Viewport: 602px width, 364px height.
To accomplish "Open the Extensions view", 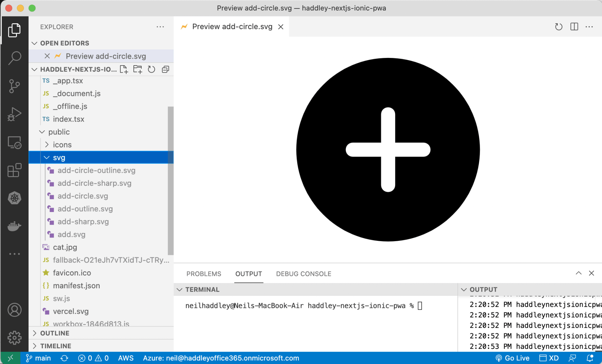I will tap(14, 170).
